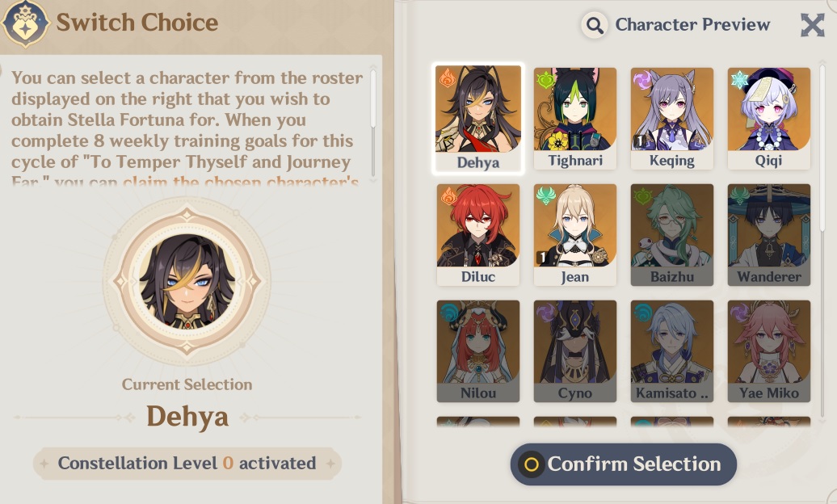Close the Switch Choice dialog

[x=813, y=24]
